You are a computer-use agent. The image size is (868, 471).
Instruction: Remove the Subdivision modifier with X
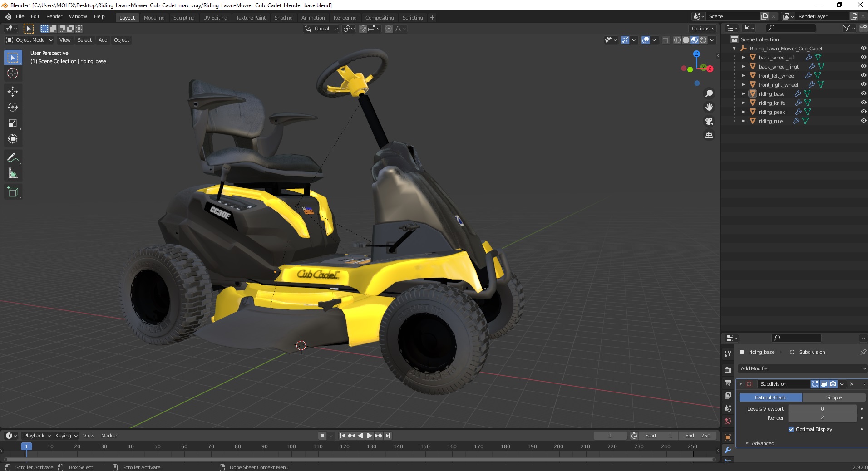[x=852, y=384]
